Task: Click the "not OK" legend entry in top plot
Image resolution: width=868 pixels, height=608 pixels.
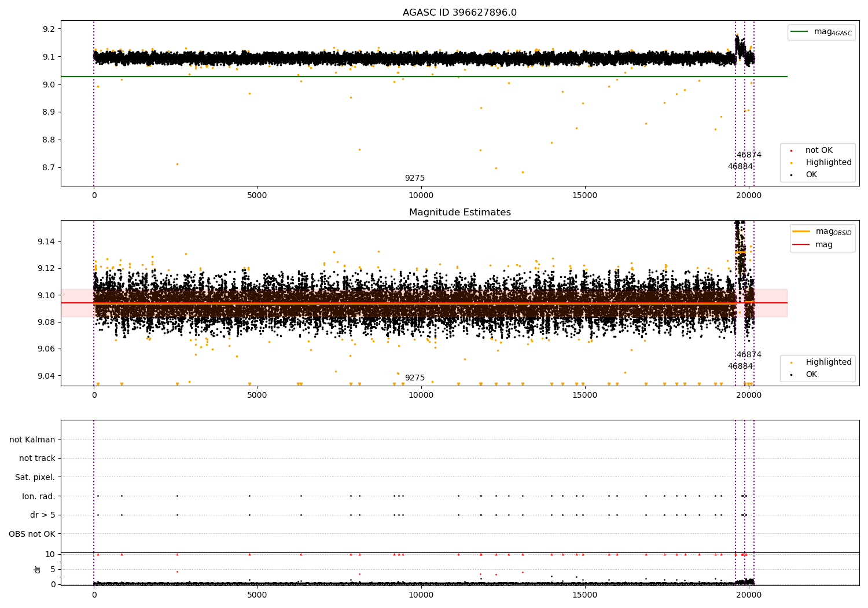Action: (812, 151)
